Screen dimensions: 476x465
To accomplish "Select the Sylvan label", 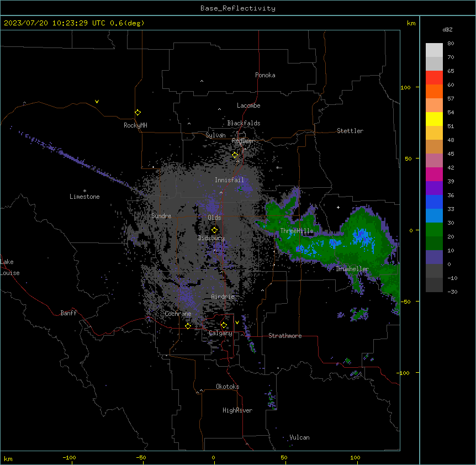I will point(215,135).
